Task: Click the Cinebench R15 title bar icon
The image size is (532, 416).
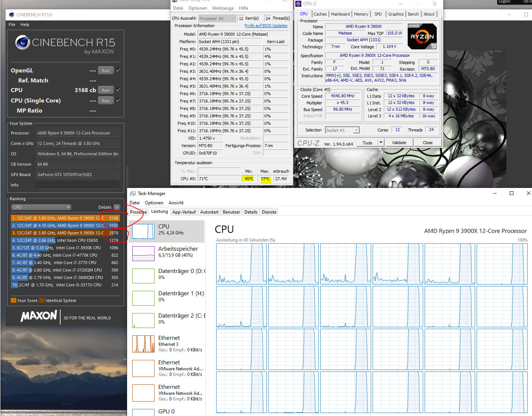Action: [12, 15]
